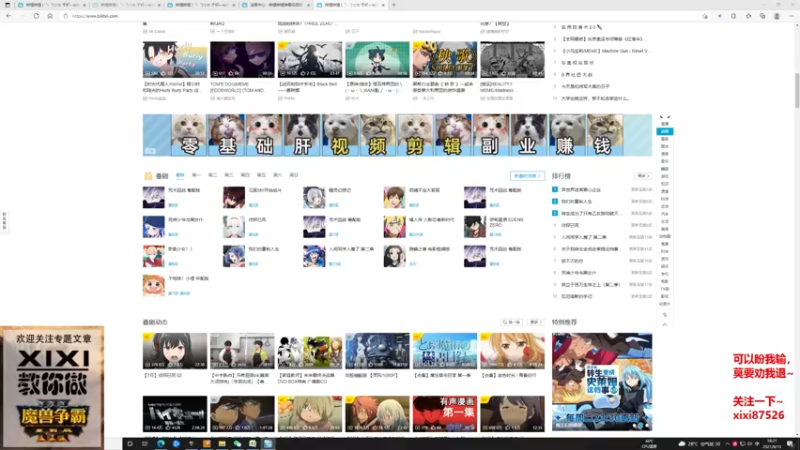Viewport: 800px width, 450px height.
Task: Open the tab actions icon left of the tabs
Action: click(x=7, y=5)
